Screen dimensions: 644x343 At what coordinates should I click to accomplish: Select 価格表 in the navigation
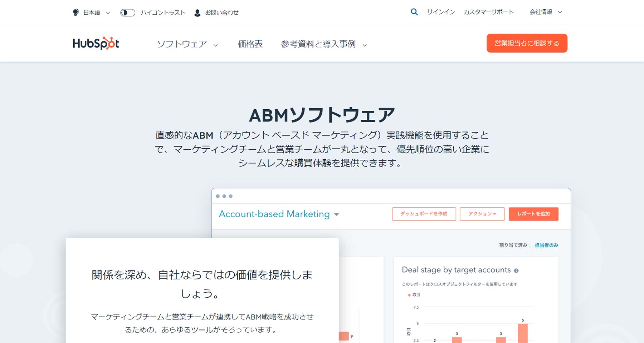[249, 44]
